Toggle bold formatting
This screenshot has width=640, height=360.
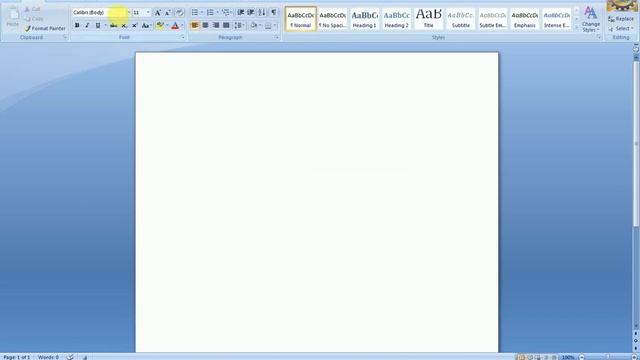point(77,25)
